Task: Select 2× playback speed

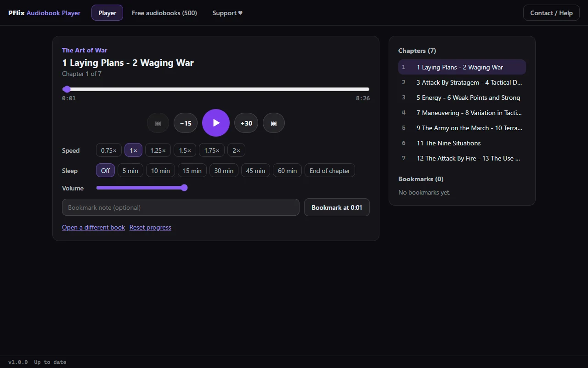Action: tap(236, 150)
